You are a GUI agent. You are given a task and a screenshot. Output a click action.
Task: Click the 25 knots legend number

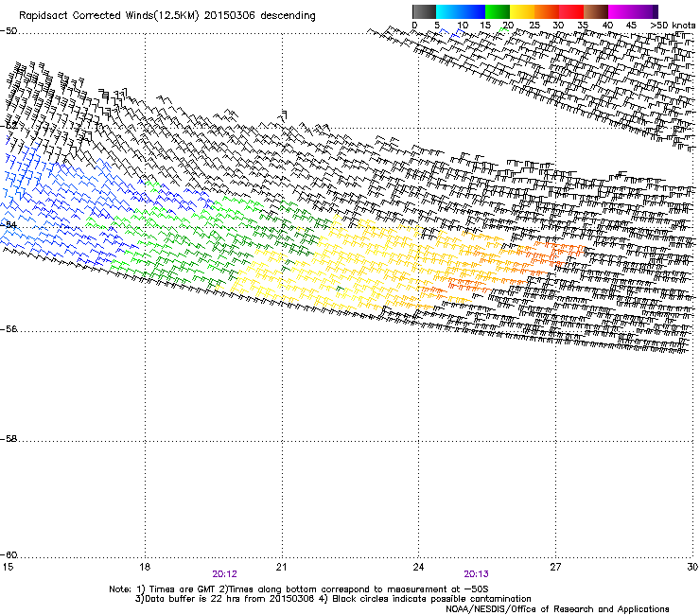(x=534, y=25)
